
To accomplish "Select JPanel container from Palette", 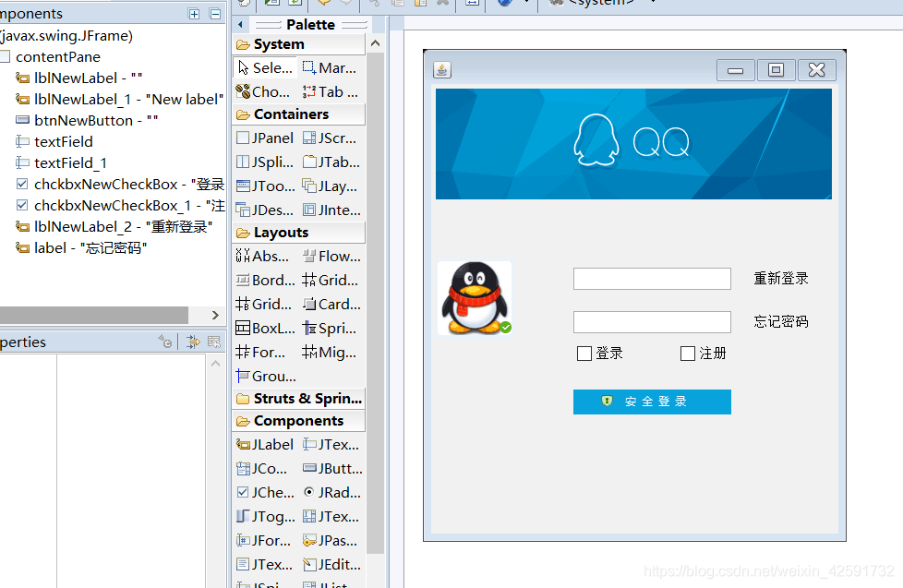I will [x=265, y=138].
